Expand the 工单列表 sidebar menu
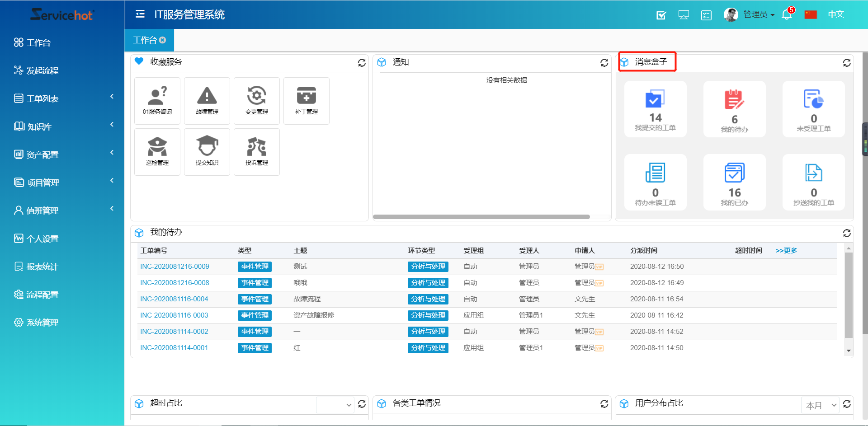Image resolution: width=868 pixels, height=426 pixels. pos(62,98)
